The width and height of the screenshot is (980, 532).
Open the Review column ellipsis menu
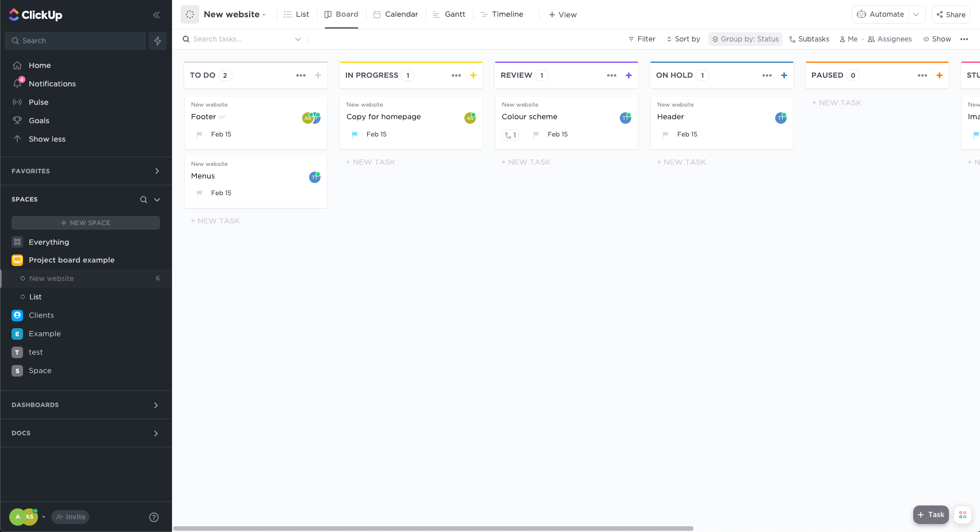(611, 75)
